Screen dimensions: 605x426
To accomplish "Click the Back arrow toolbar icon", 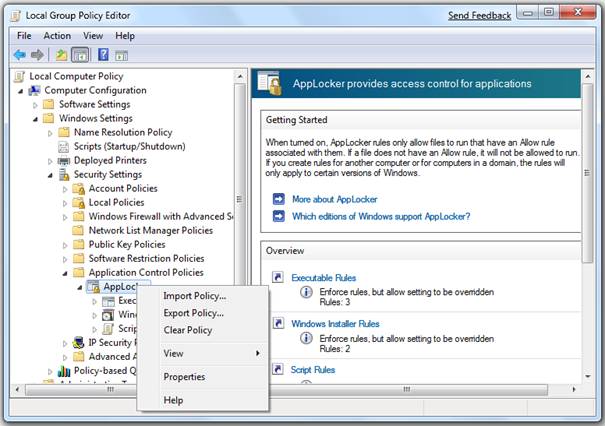I will tap(20, 55).
